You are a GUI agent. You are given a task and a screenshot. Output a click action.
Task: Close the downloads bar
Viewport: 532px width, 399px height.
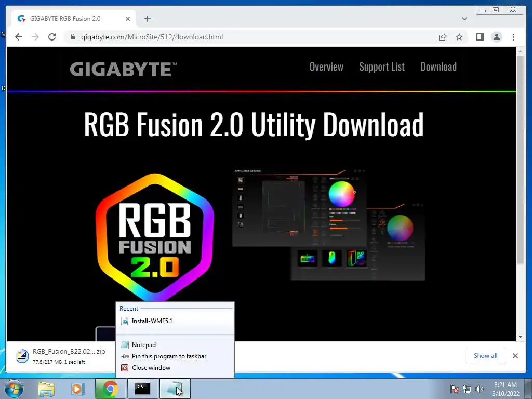515,355
